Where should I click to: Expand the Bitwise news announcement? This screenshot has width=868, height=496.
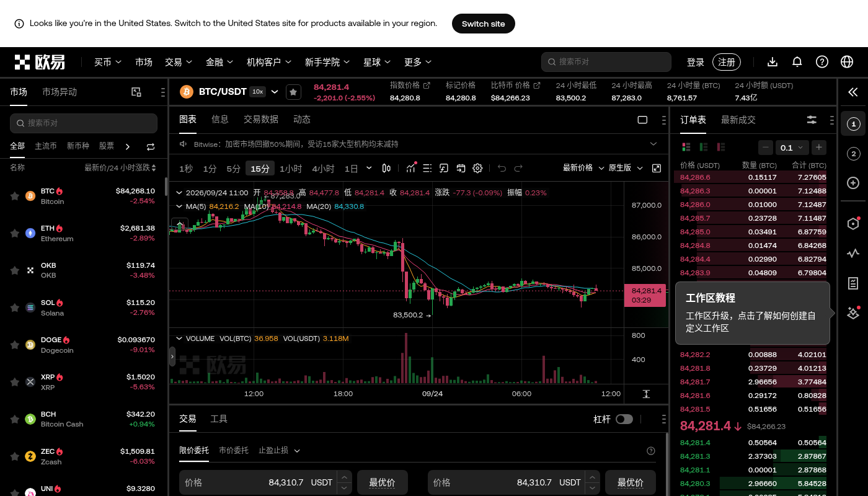pyautogui.click(x=653, y=144)
